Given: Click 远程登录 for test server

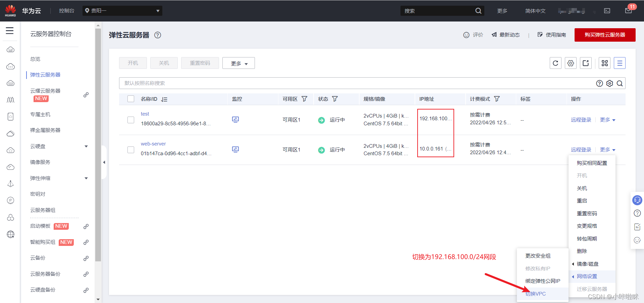Looking at the screenshot, I should 581,120.
